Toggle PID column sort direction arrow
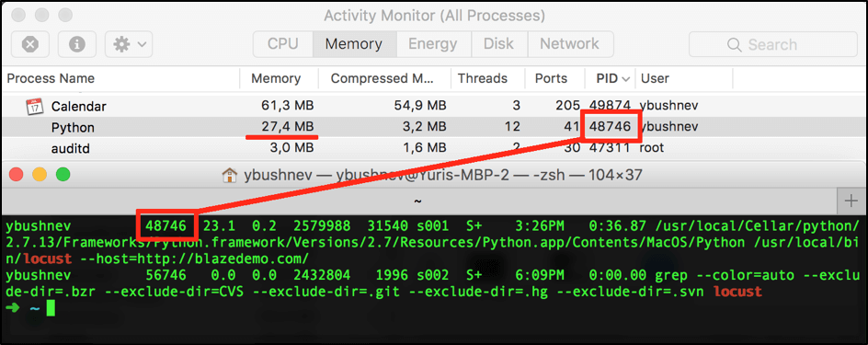868x345 pixels. coord(626,79)
